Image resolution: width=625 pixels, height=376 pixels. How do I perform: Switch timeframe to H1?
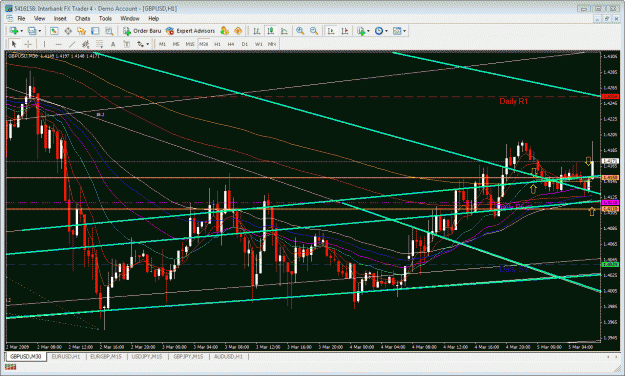click(217, 44)
